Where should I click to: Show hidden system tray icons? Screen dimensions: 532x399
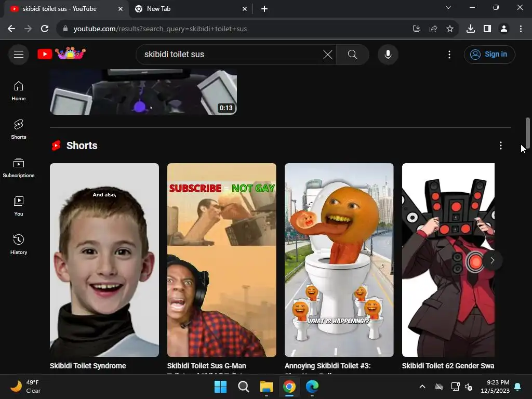point(422,387)
